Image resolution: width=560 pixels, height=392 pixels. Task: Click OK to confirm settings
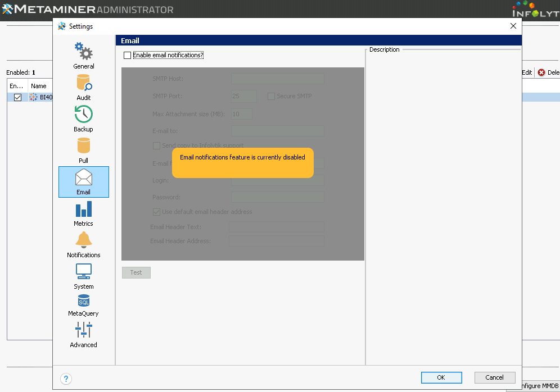click(441, 377)
